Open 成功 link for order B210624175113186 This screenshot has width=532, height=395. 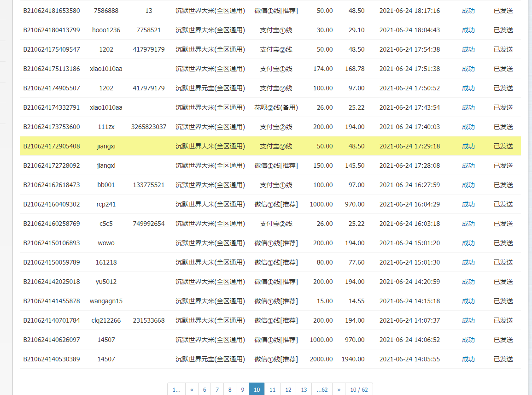coord(468,69)
